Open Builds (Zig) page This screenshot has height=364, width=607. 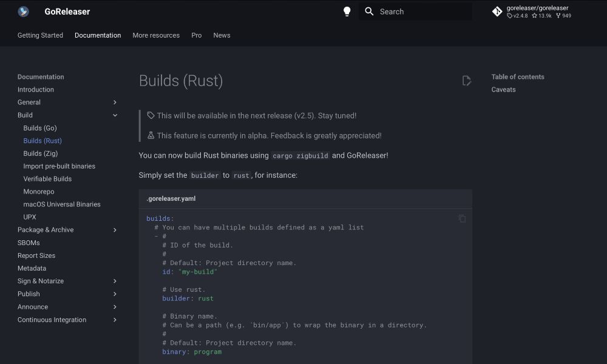41,153
